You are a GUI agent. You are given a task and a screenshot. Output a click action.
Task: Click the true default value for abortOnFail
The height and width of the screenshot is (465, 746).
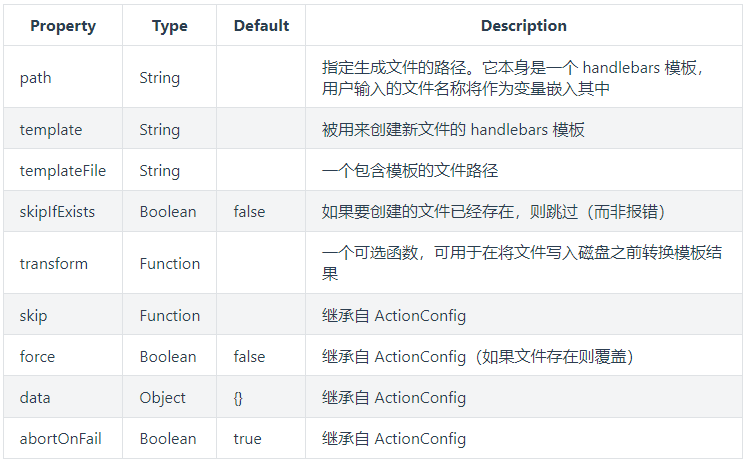click(x=247, y=439)
